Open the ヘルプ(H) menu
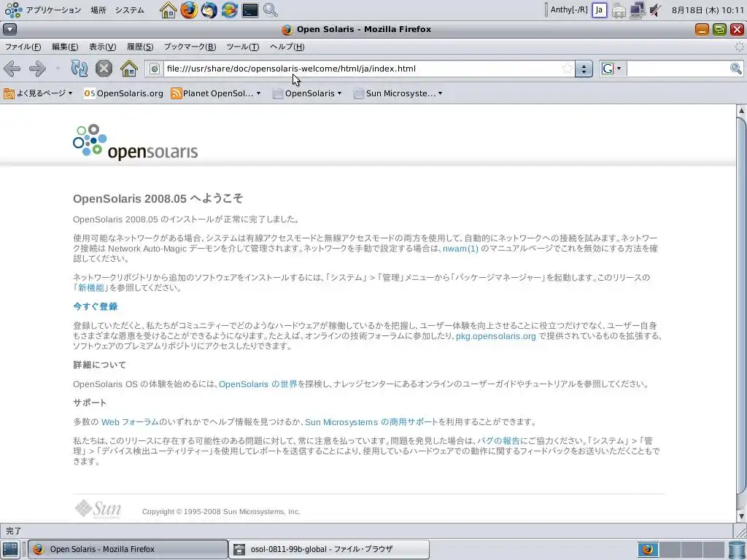This screenshot has width=747, height=560. pos(287,47)
